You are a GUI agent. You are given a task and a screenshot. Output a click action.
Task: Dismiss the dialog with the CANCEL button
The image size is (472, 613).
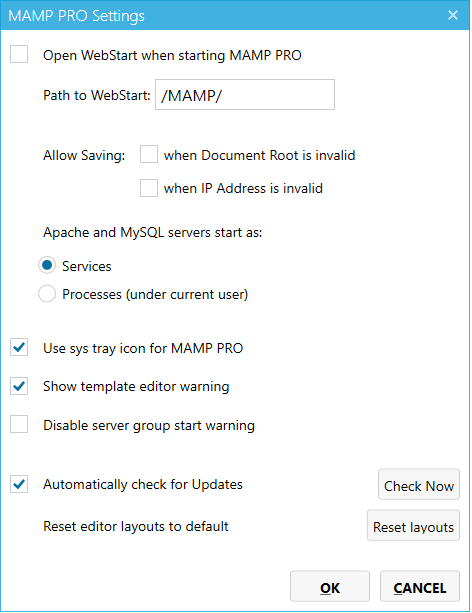(420, 586)
